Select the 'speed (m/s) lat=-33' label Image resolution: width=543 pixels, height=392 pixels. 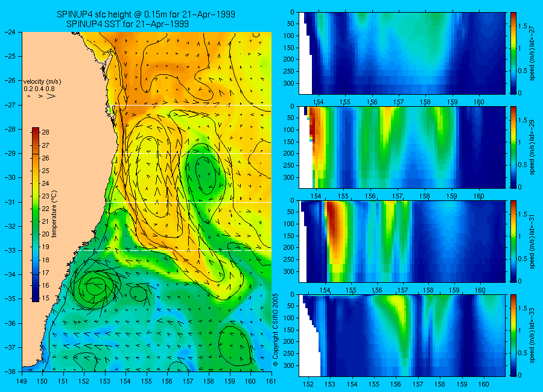click(x=533, y=336)
